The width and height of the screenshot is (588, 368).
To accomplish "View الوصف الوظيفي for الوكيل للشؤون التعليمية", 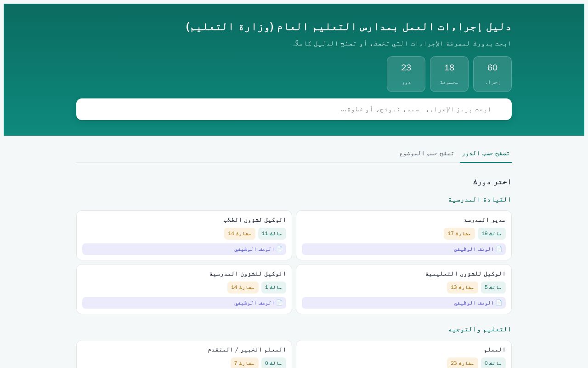I will coord(404,303).
